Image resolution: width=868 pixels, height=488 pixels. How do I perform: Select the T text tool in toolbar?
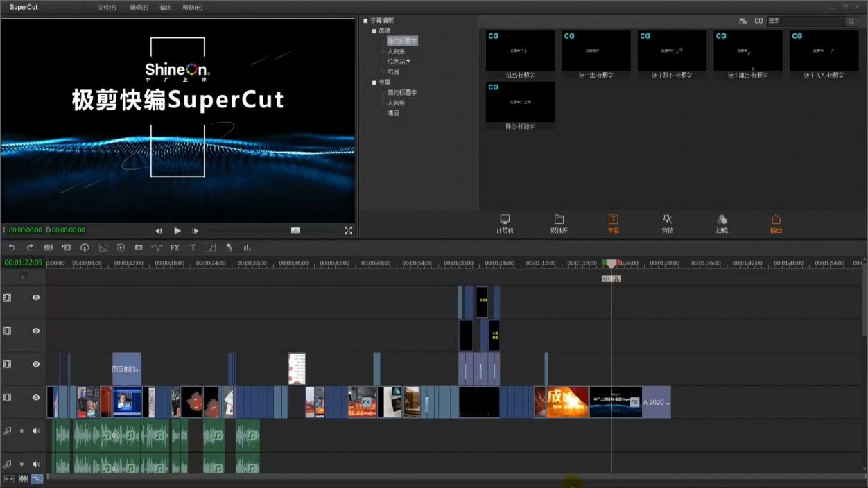tap(193, 247)
